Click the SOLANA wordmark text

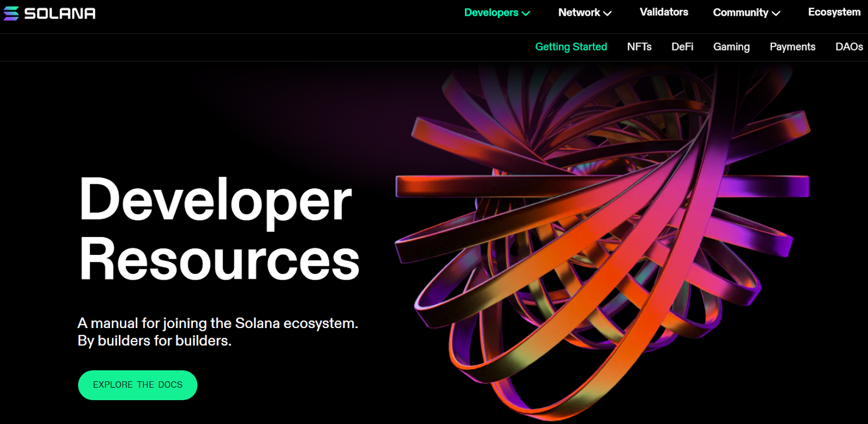point(60,14)
